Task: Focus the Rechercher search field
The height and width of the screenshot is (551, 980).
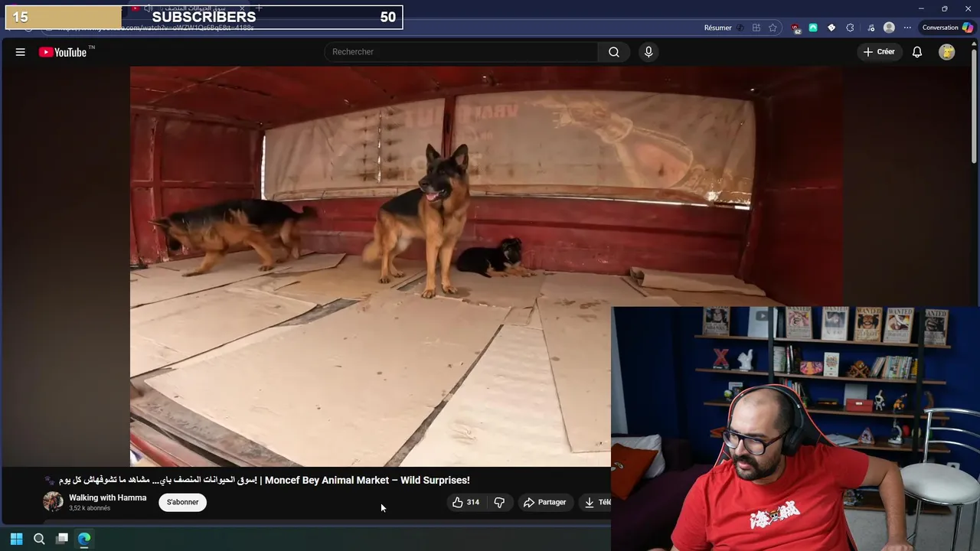Action: [x=462, y=52]
